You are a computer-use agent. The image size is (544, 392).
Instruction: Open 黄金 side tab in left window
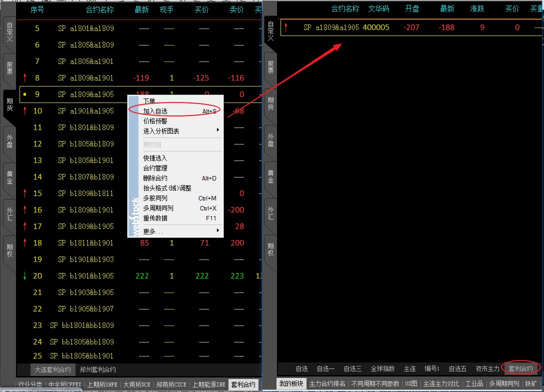(9, 177)
